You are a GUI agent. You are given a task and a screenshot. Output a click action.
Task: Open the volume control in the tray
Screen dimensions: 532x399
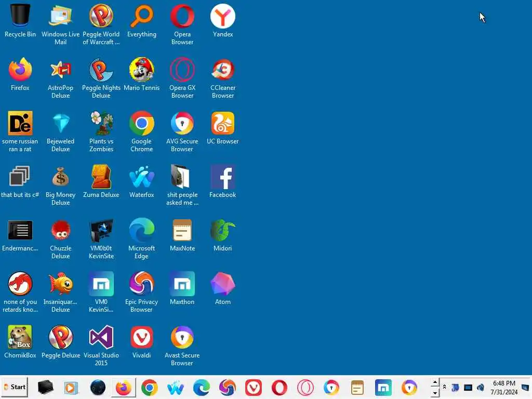pyautogui.click(x=480, y=388)
